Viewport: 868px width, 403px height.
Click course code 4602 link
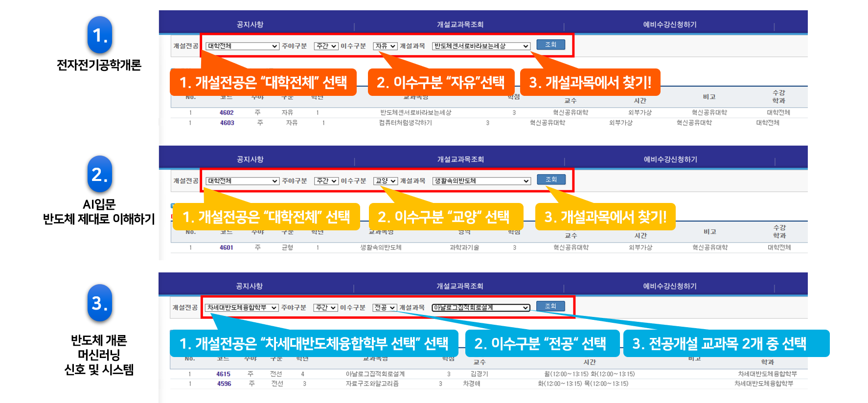227,112
